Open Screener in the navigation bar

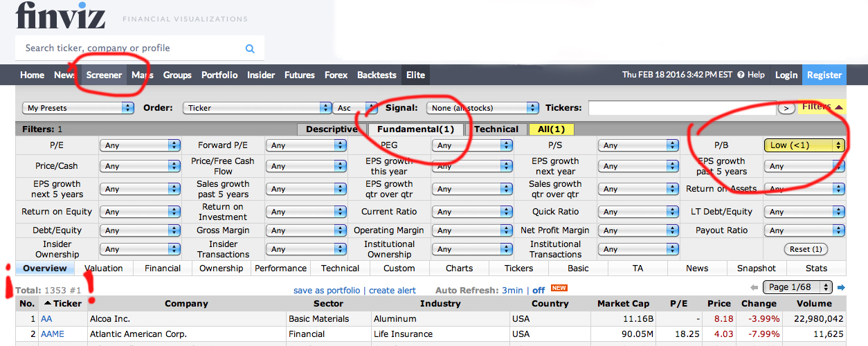pyautogui.click(x=104, y=75)
